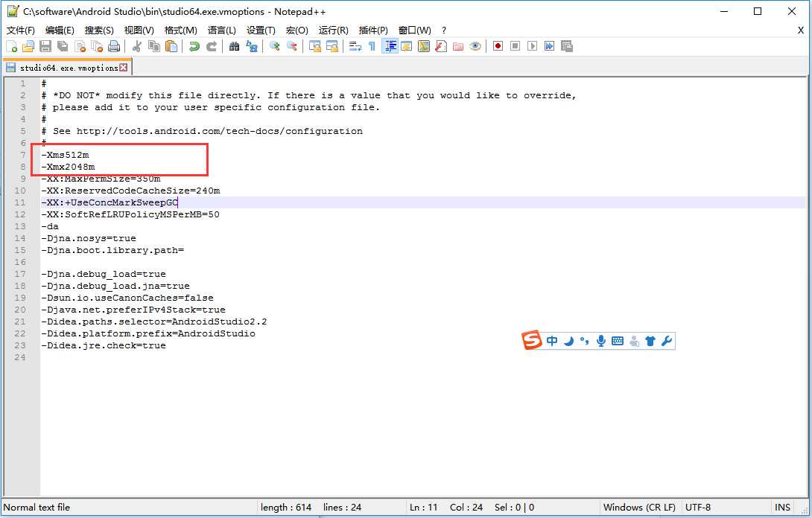Toggle the INS insert mode indicator
This screenshot has height=518, width=812.
[x=782, y=507]
